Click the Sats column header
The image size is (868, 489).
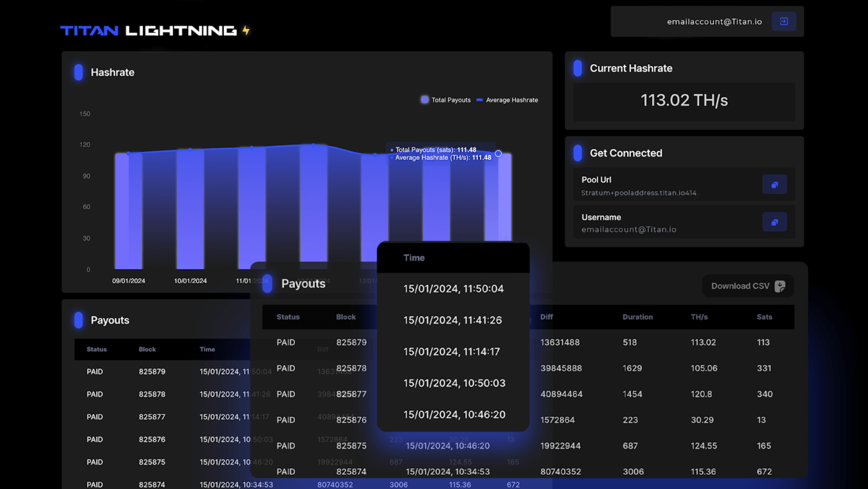[764, 317]
